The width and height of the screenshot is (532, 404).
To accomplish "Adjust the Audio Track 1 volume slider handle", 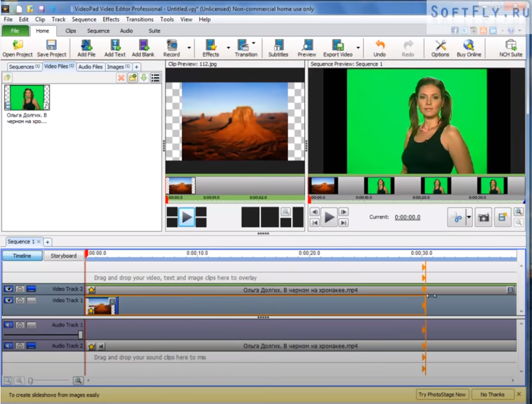I will [80, 334].
